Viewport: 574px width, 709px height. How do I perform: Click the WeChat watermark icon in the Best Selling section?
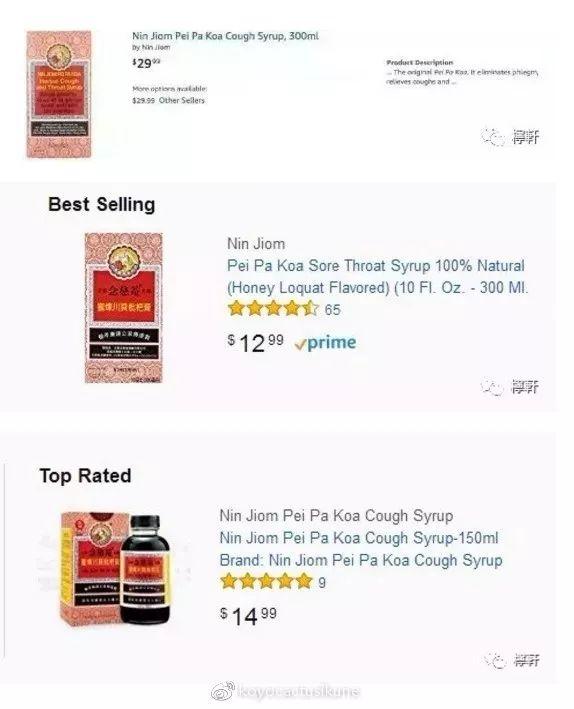click(492, 387)
